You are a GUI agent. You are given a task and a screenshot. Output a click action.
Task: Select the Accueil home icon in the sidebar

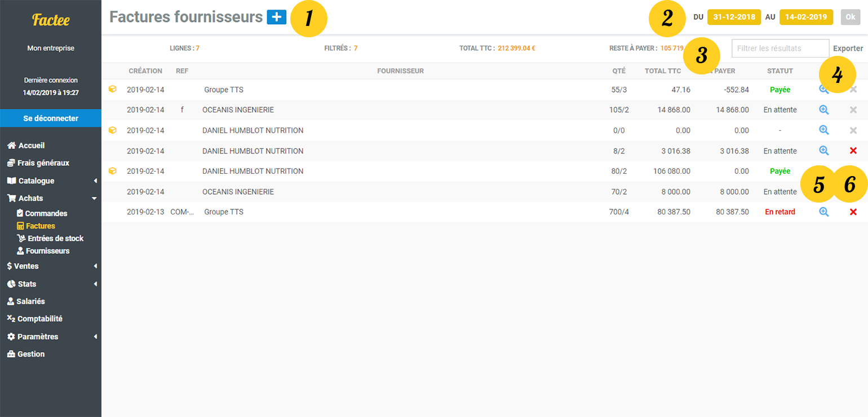11,145
